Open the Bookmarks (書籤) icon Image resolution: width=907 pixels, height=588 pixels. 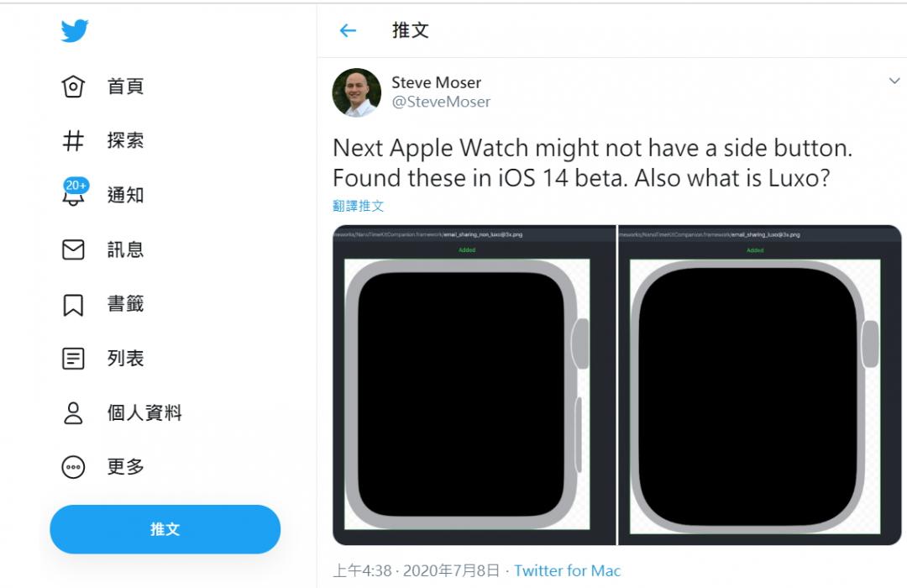[74, 304]
